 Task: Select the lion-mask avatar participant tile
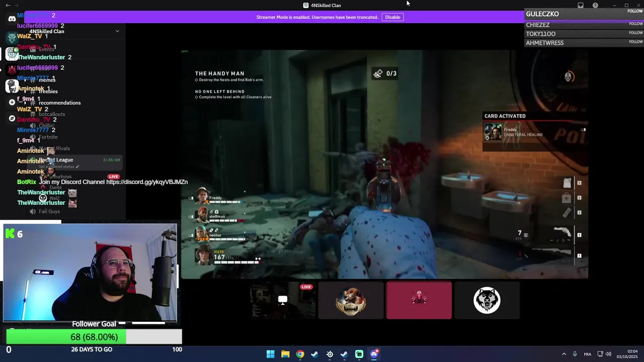coord(351,300)
